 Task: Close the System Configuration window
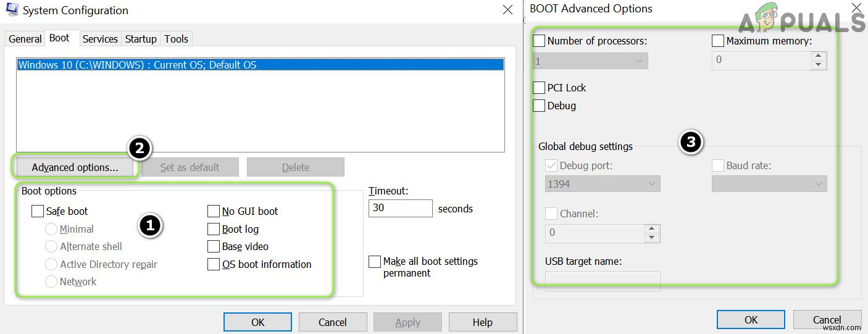tap(507, 10)
